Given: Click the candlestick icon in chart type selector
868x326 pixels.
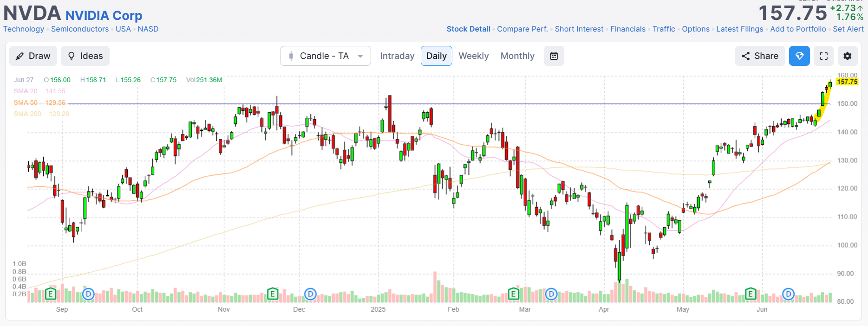Looking at the screenshot, I should 291,56.
